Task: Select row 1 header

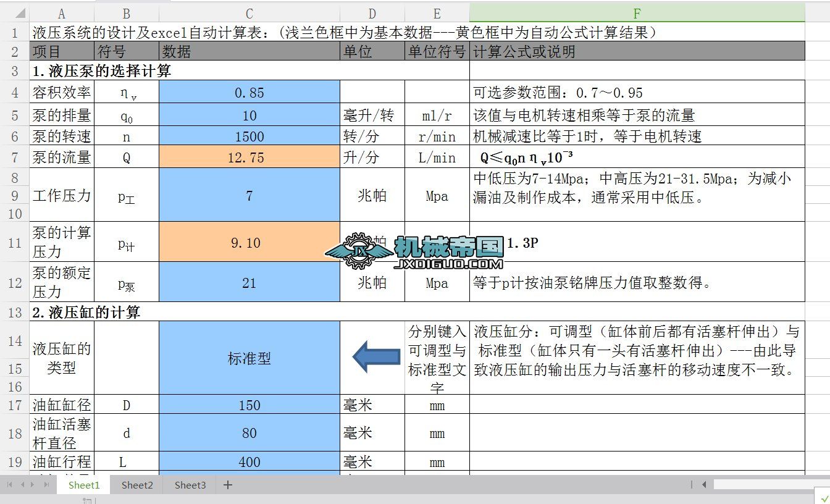Action: [x=14, y=32]
